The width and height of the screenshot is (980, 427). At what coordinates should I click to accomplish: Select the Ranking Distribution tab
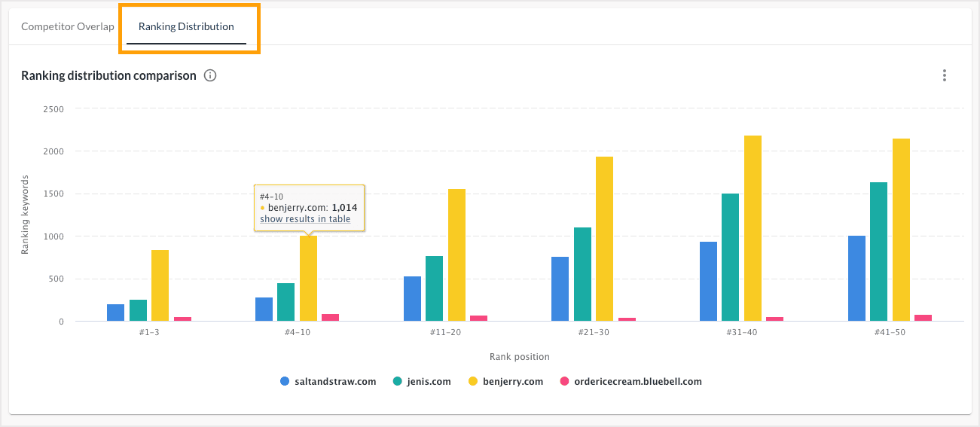pyautogui.click(x=186, y=26)
